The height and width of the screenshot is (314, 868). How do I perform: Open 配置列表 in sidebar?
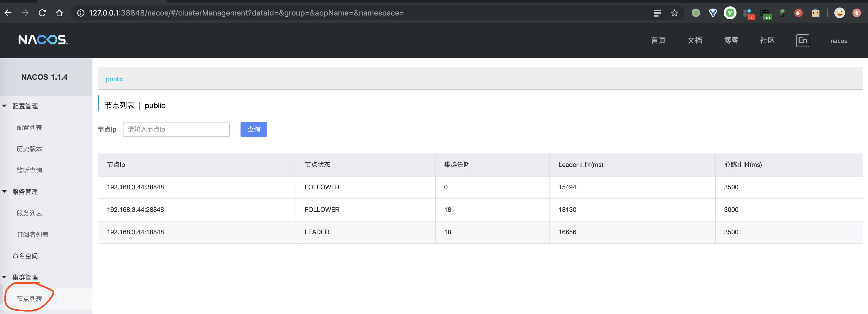[x=29, y=128]
